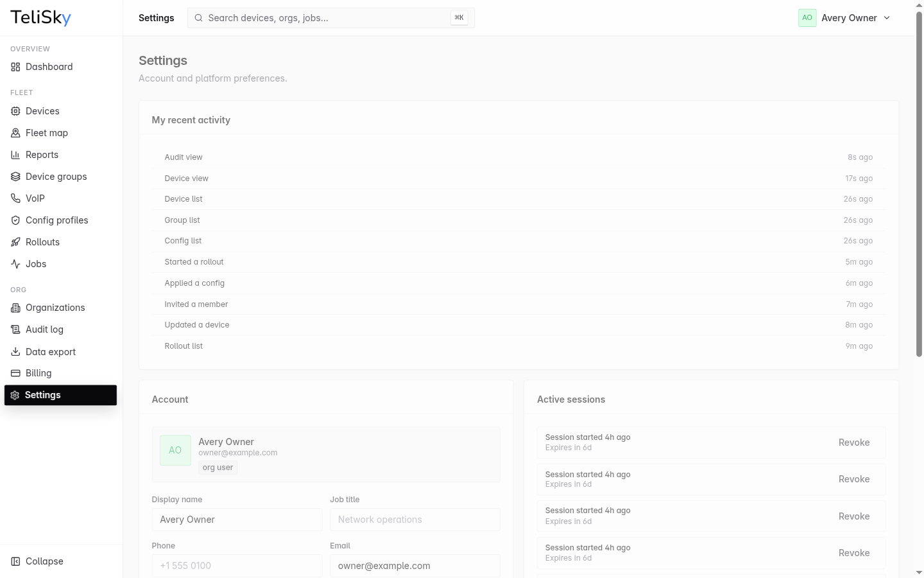This screenshot has width=924, height=578.
Task: Click the Dashboard grid icon
Action: [x=15, y=67]
